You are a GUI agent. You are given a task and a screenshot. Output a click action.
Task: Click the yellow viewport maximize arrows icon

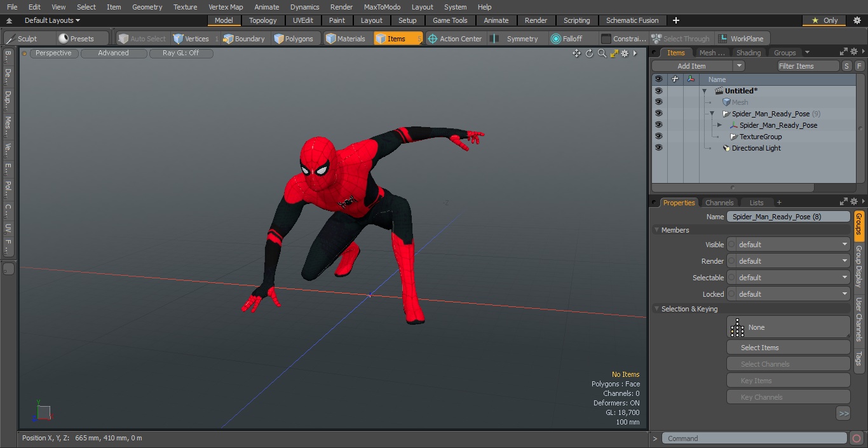pos(614,53)
